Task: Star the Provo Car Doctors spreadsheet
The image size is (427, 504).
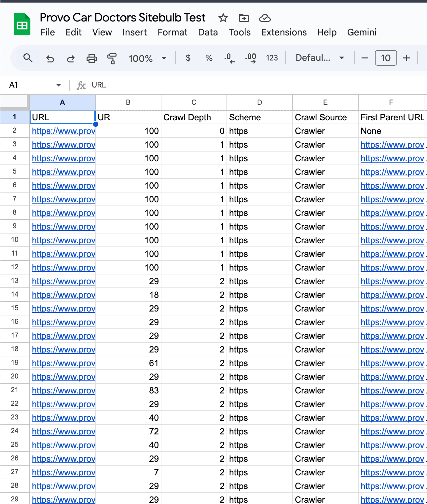Action: [x=223, y=18]
